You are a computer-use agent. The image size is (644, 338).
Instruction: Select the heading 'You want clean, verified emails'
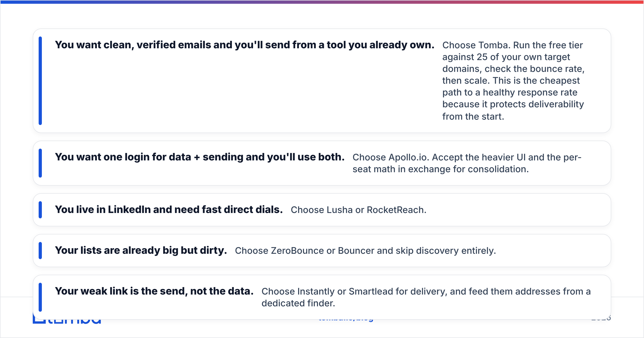tap(244, 45)
